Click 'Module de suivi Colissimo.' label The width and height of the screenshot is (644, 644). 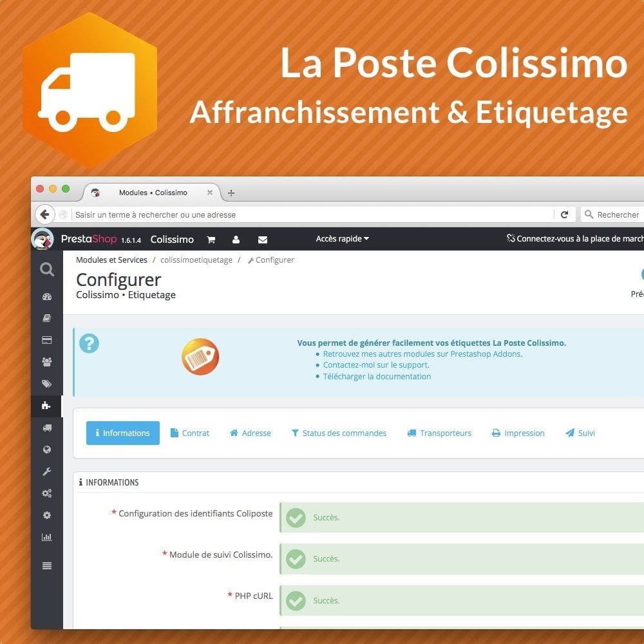click(221, 555)
